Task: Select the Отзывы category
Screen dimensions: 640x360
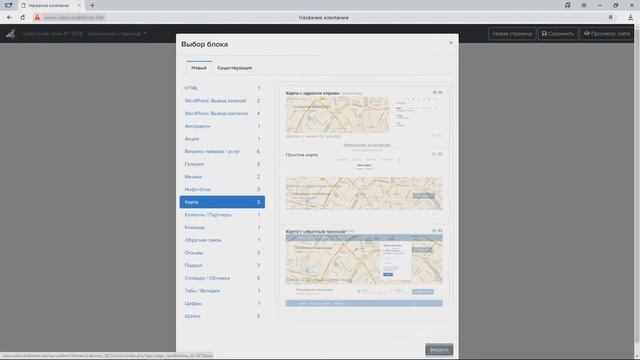Action: click(222, 253)
